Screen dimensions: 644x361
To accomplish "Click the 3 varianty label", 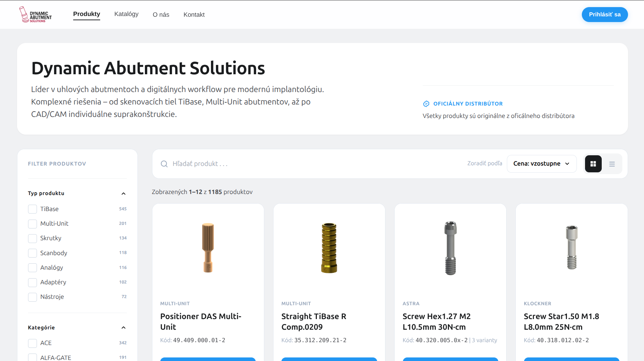I will [485, 340].
